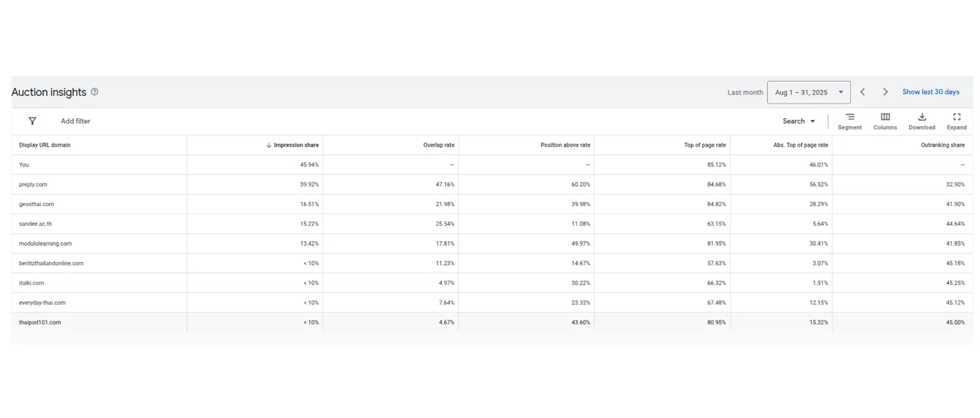Click preply.com overlap rate 47.16%
The height and width of the screenshot is (418, 980).
[x=445, y=184]
